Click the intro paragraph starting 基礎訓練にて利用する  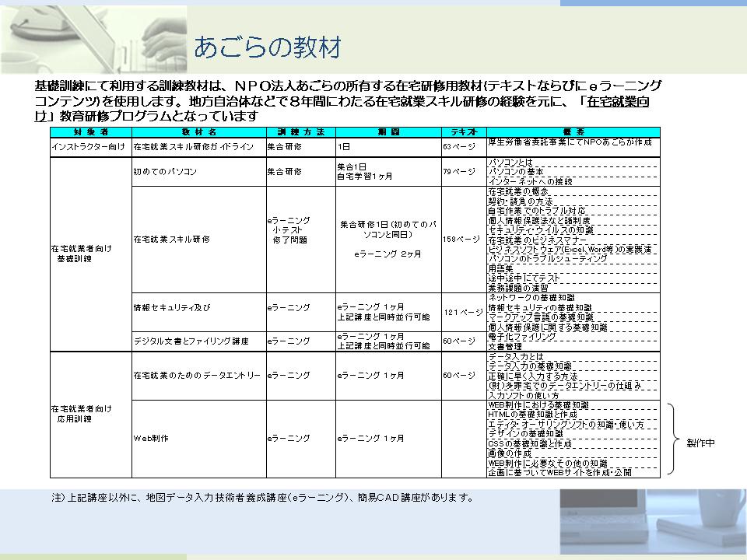pyautogui.click(x=348, y=101)
